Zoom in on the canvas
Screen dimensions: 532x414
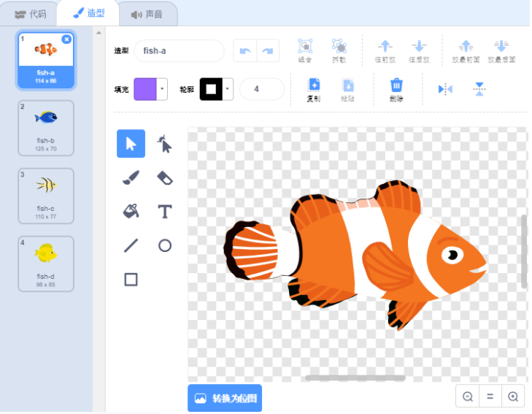[x=512, y=396]
